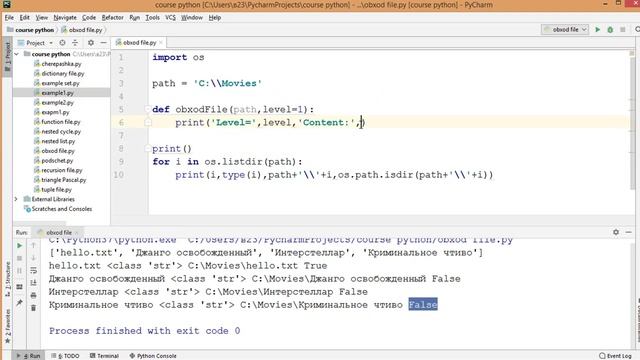Open Project panel gear settings
640x360 pixels.
91,42
